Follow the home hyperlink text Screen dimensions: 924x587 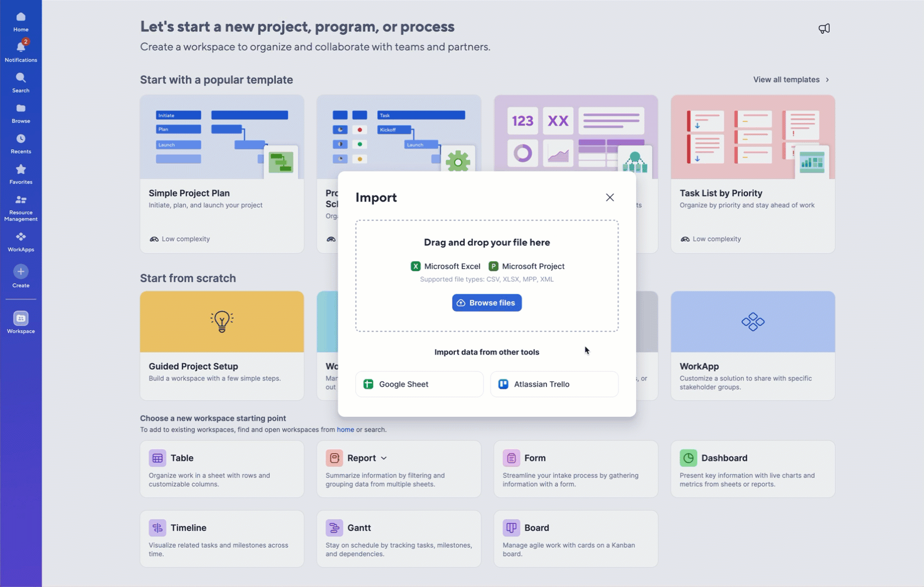(345, 430)
